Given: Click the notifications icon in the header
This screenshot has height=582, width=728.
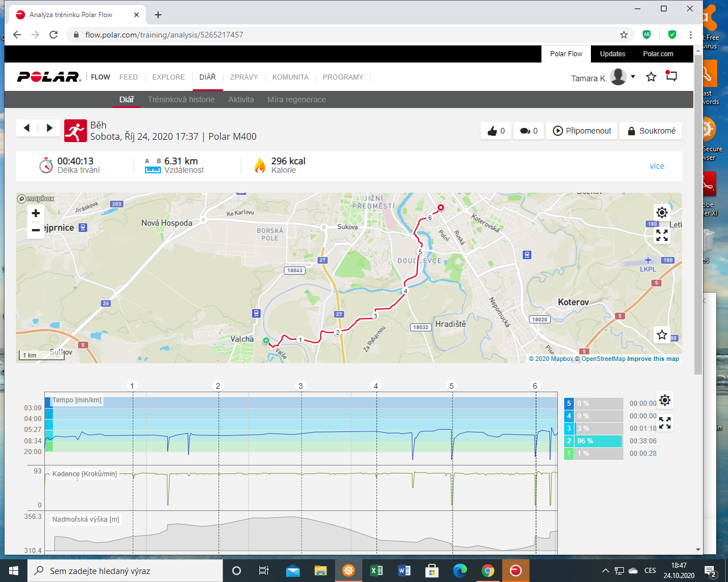Looking at the screenshot, I should [671, 77].
